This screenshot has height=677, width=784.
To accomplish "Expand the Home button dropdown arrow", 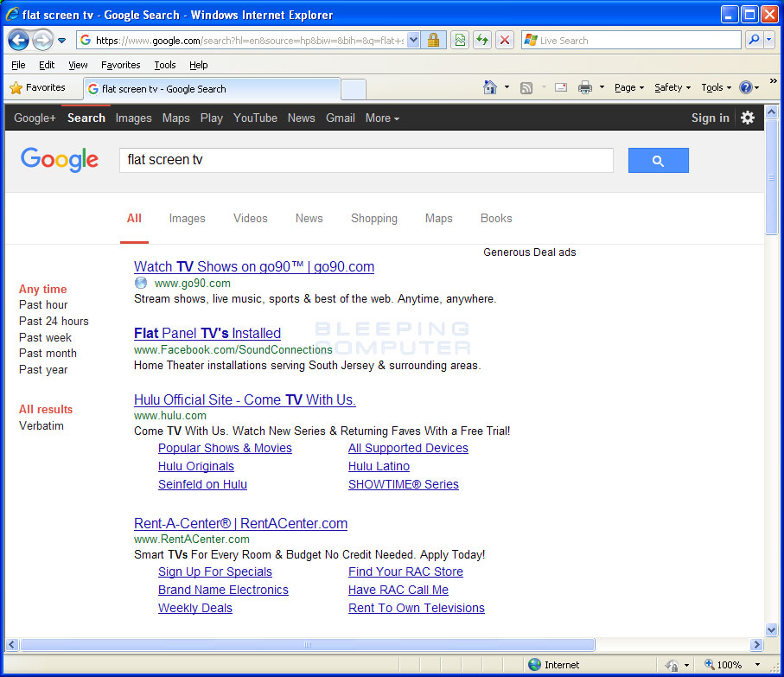I will pyautogui.click(x=507, y=87).
